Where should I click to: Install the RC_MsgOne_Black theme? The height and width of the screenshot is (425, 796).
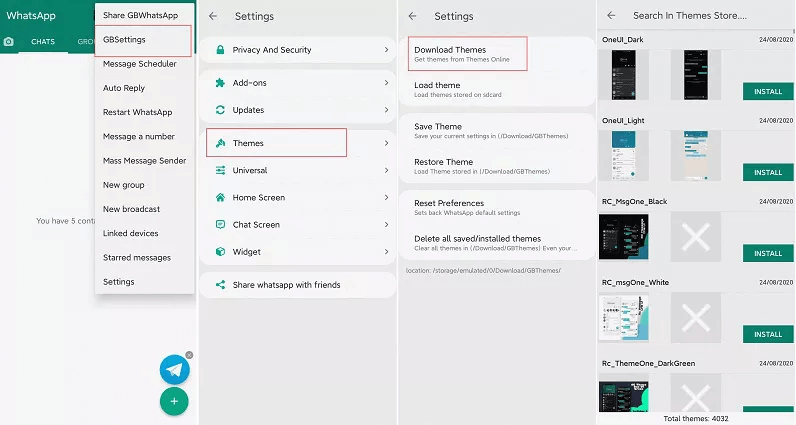(768, 253)
